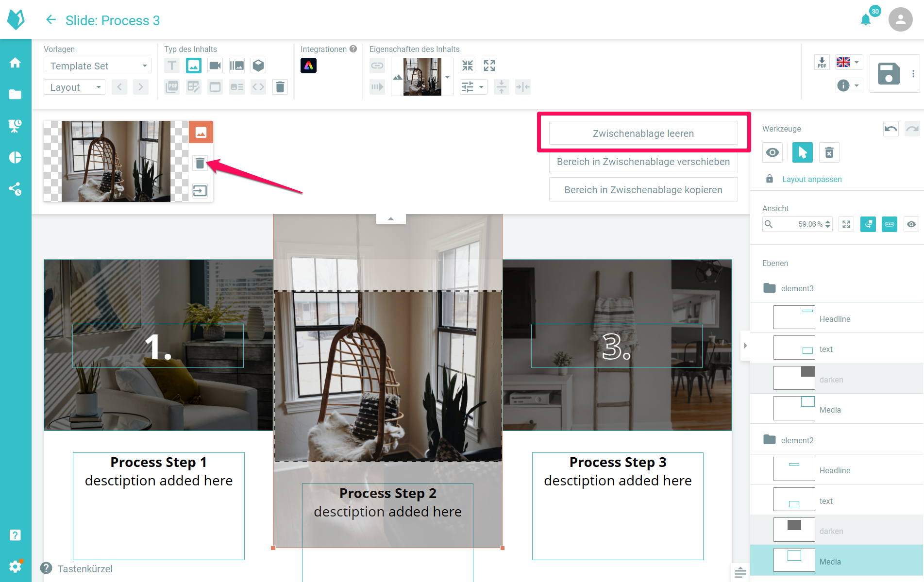Select the Text content type icon
This screenshot has width=924, height=582.
pyautogui.click(x=172, y=66)
